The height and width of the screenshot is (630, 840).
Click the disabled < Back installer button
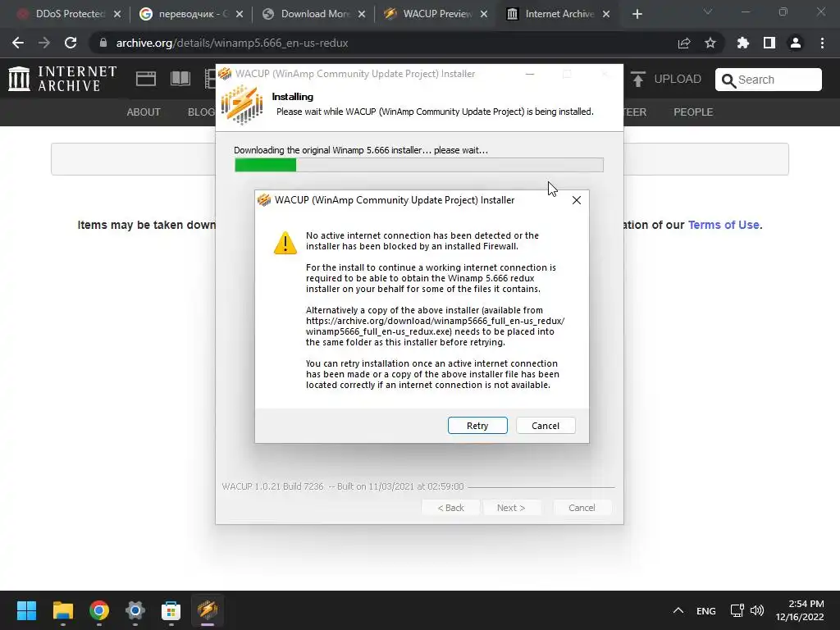[x=450, y=507]
